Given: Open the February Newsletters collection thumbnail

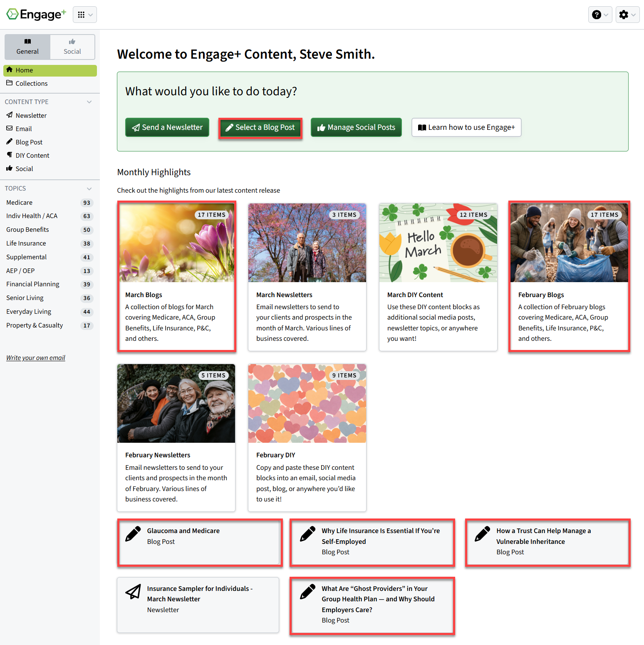Looking at the screenshot, I should point(176,403).
